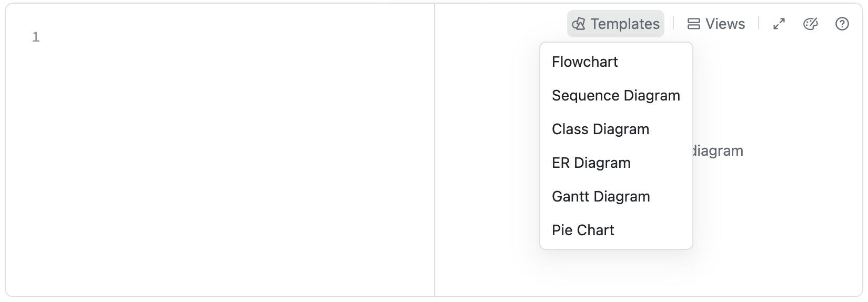Image resolution: width=868 pixels, height=302 pixels.
Task: Open the help question mark icon
Action: (842, 24)
